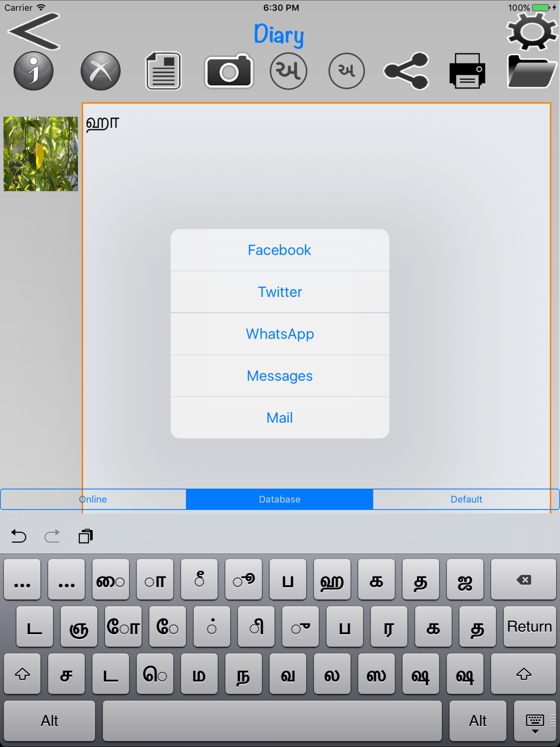Image resolution: width=560 pixels, height=747 pixels.
Task: Tap the ா vowel sign key
Action: pyautogui.click(x=155, y=579)
